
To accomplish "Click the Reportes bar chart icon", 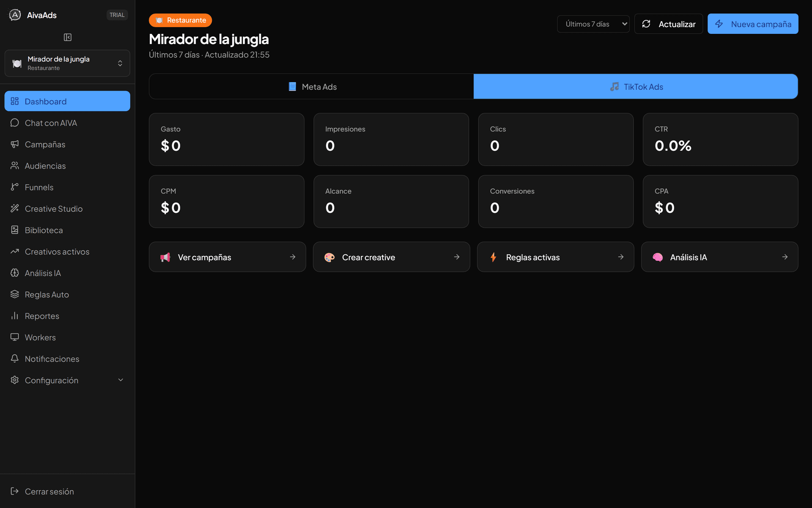I will pyautogui.click(x=15, y=316).
